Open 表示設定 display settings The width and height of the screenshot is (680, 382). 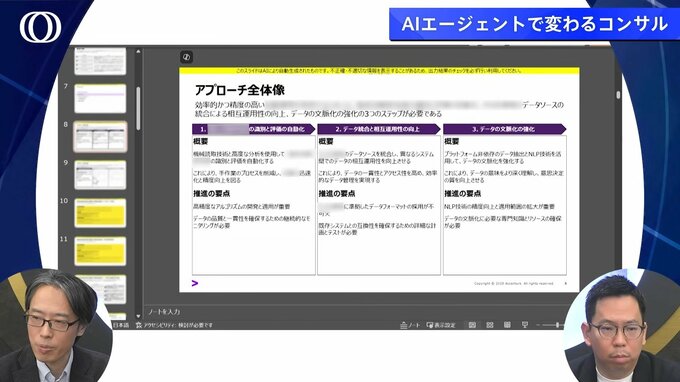[441, 325]
